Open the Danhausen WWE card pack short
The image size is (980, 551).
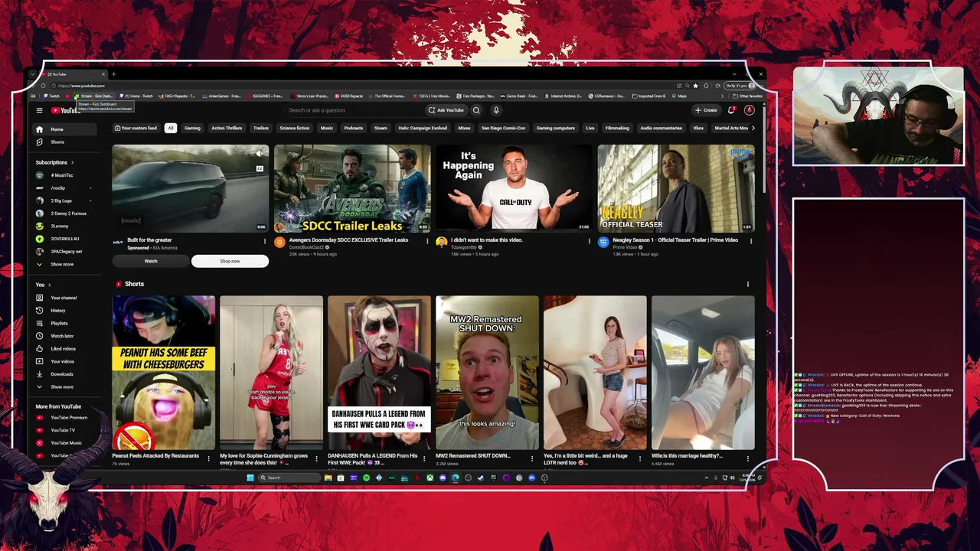click(x=379, y=373)
